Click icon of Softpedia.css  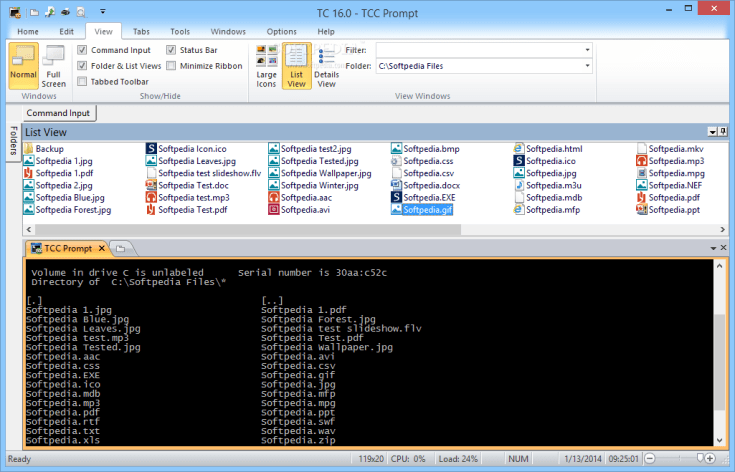click(x=396, y=161)
